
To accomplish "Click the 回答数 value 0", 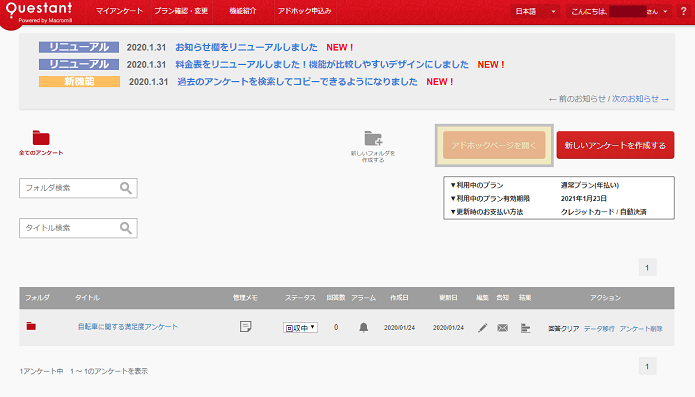I will (x=336, y=327).
